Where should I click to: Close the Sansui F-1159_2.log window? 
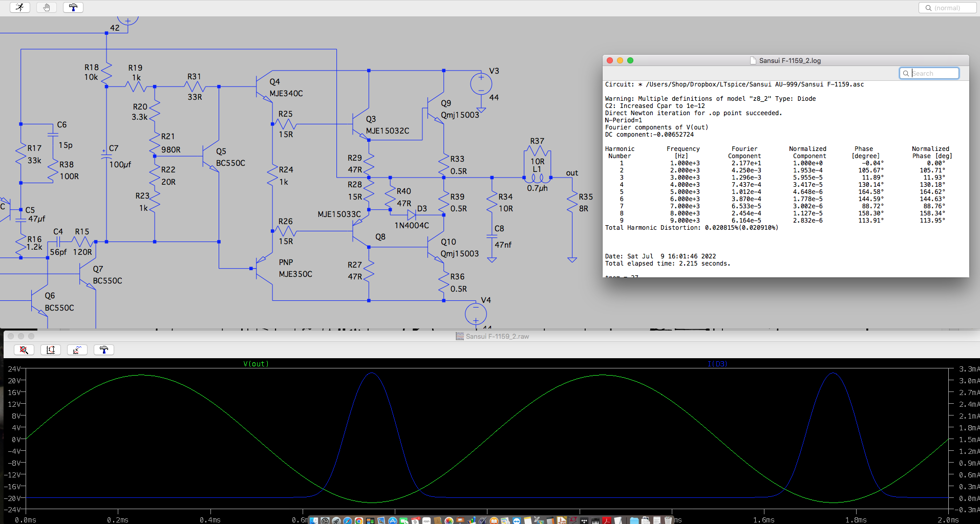(610, 60)
